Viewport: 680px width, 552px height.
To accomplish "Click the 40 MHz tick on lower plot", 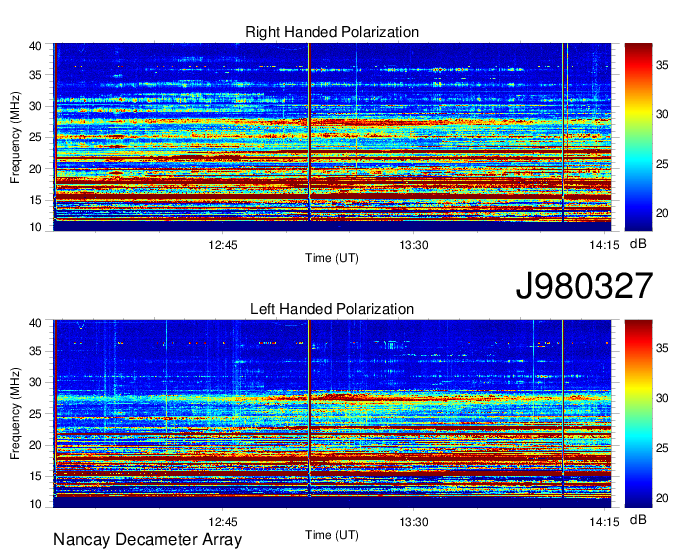I will coord(35,323).
